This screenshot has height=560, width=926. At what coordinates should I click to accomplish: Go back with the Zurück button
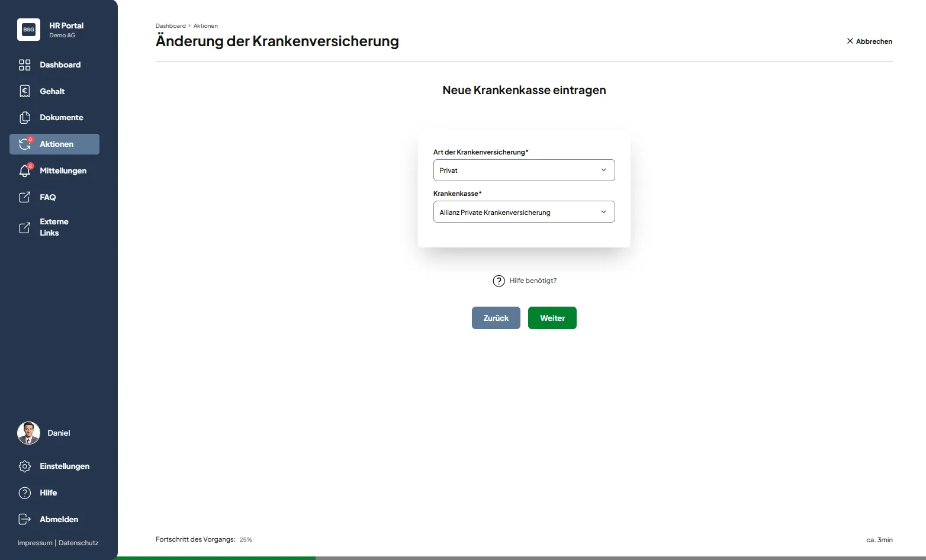(x=496, y=318)
